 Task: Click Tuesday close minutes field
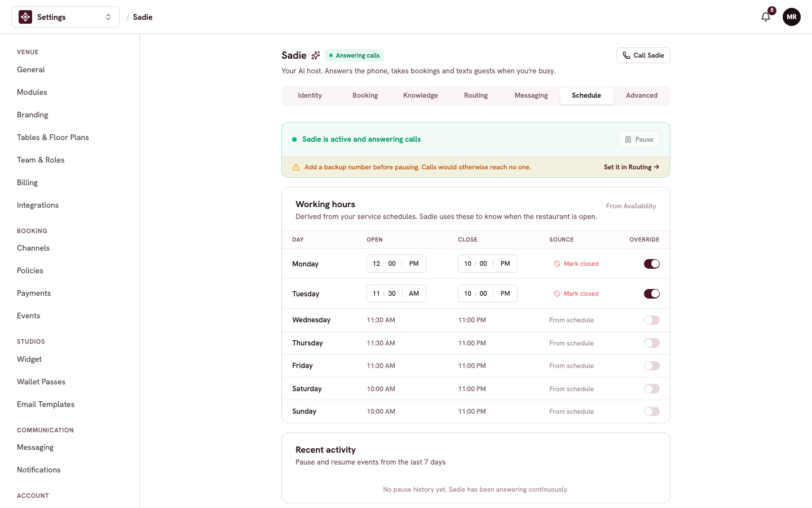[x=483, y=294]
